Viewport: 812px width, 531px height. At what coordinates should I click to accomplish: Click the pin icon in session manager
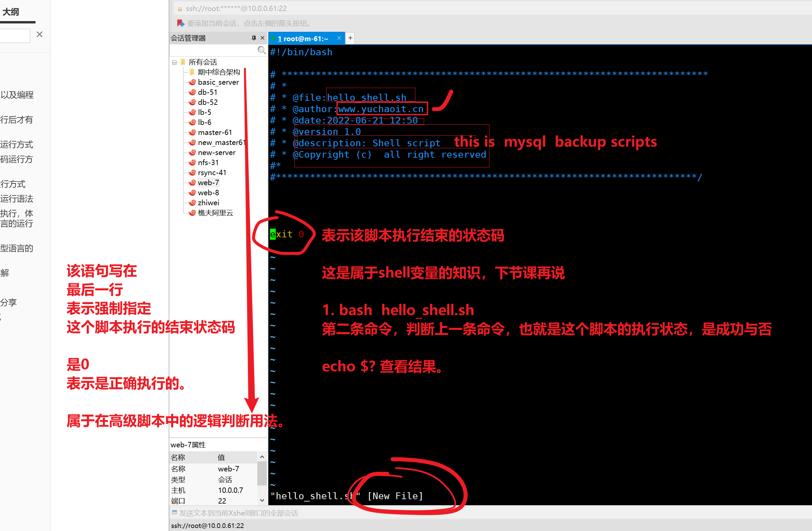coord(254,38)
